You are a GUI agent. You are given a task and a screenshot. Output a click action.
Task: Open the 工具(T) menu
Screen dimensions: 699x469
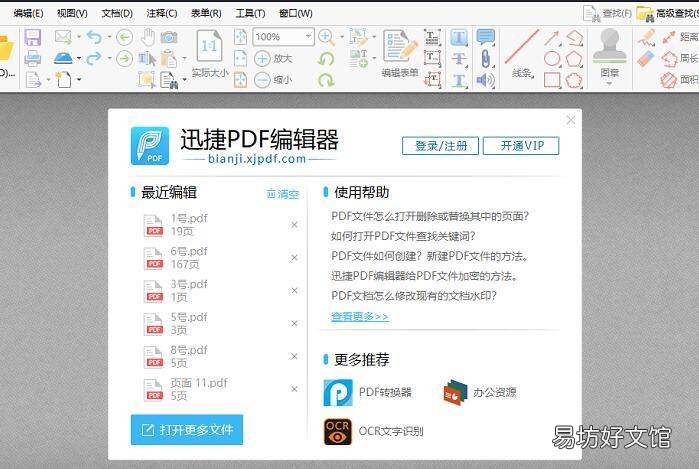(x=250, y=13)
